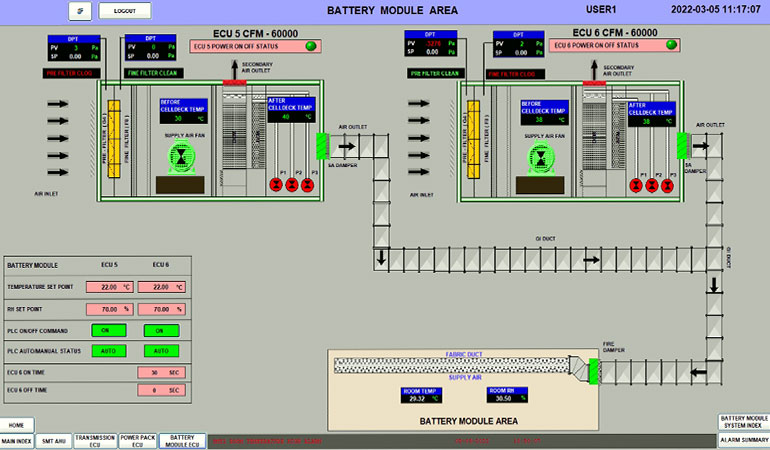Click ECU 5 FINE FILTER CLEAN status label

pyautogui.click(x=154, y=73)
